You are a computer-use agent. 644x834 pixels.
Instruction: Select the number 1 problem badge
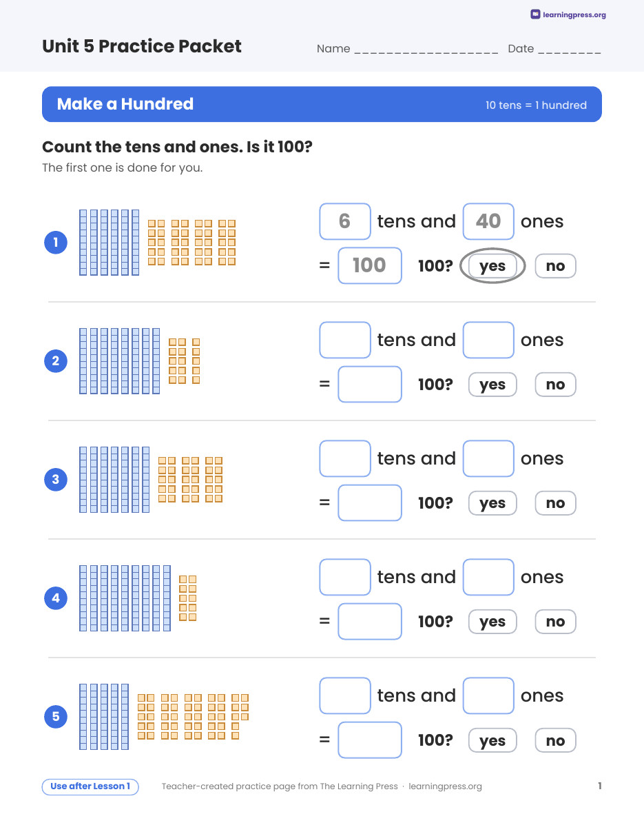[x=56, y=242]
